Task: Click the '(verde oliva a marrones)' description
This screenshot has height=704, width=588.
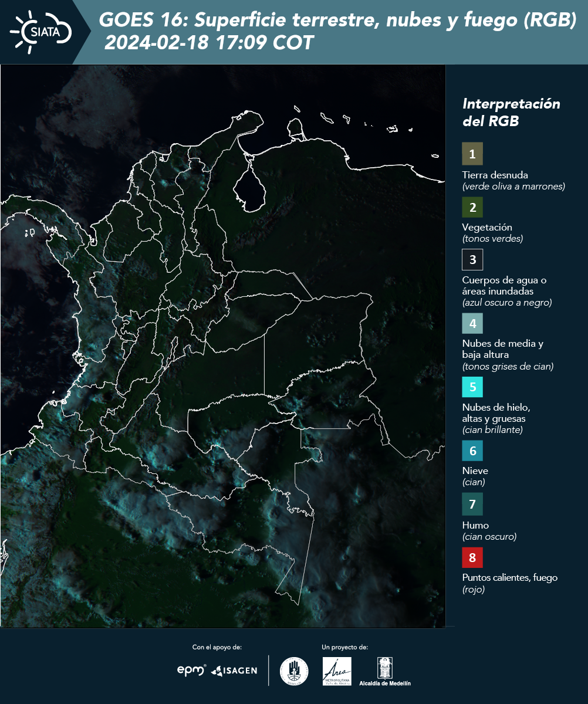Action: pyautogui.click(x=513, y=187)
